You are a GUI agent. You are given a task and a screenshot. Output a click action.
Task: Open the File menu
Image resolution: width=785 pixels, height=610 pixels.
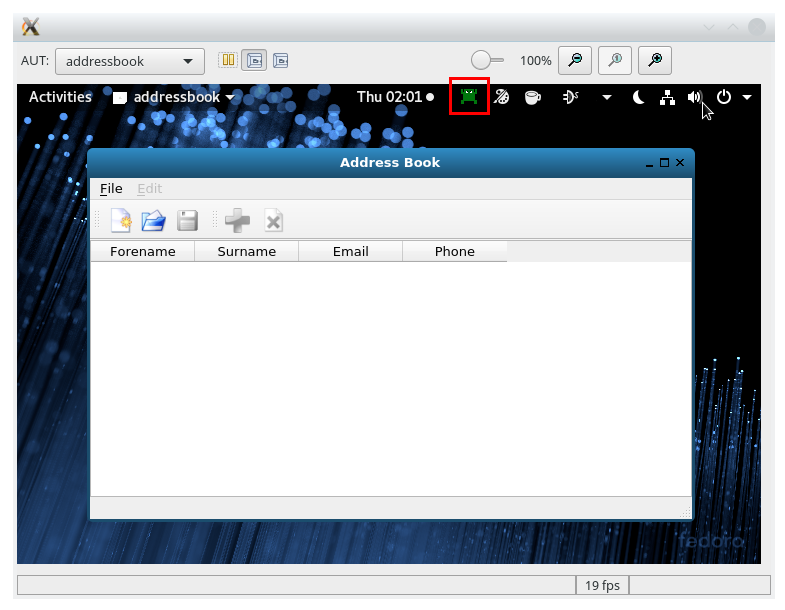(x=111, y=189)
